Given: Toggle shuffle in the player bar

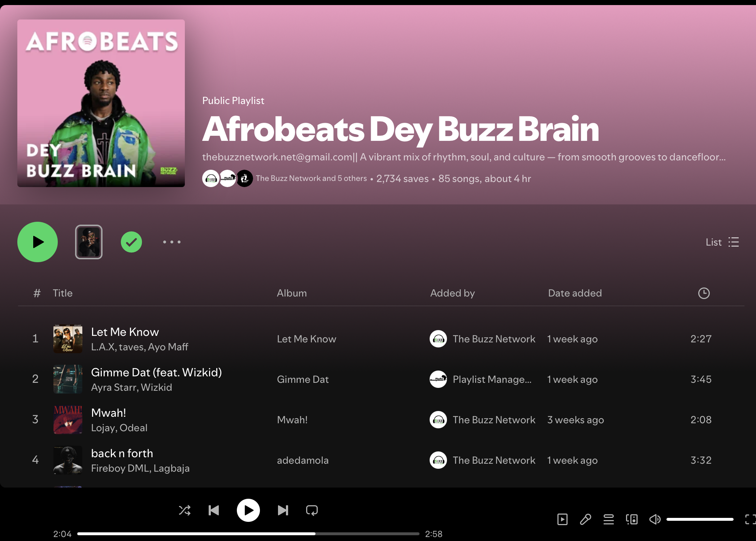Looking at the screenshot, I should [184, 510].
